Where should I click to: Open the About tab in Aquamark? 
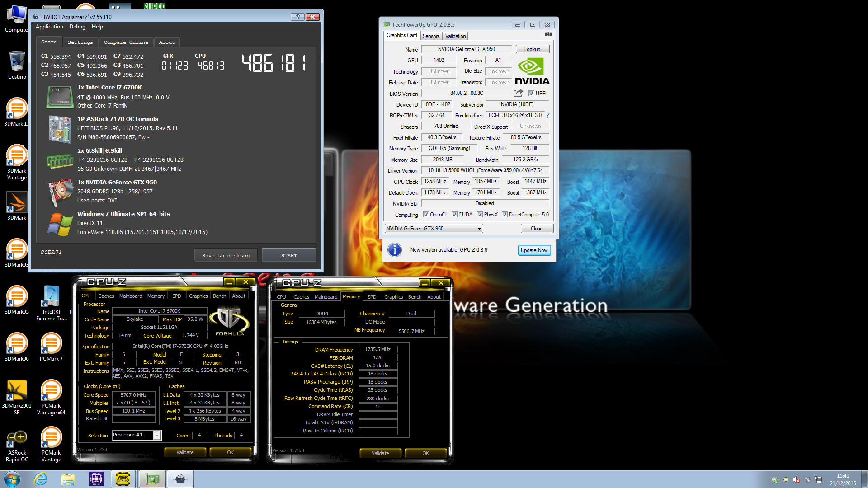[x=166, y=42]
